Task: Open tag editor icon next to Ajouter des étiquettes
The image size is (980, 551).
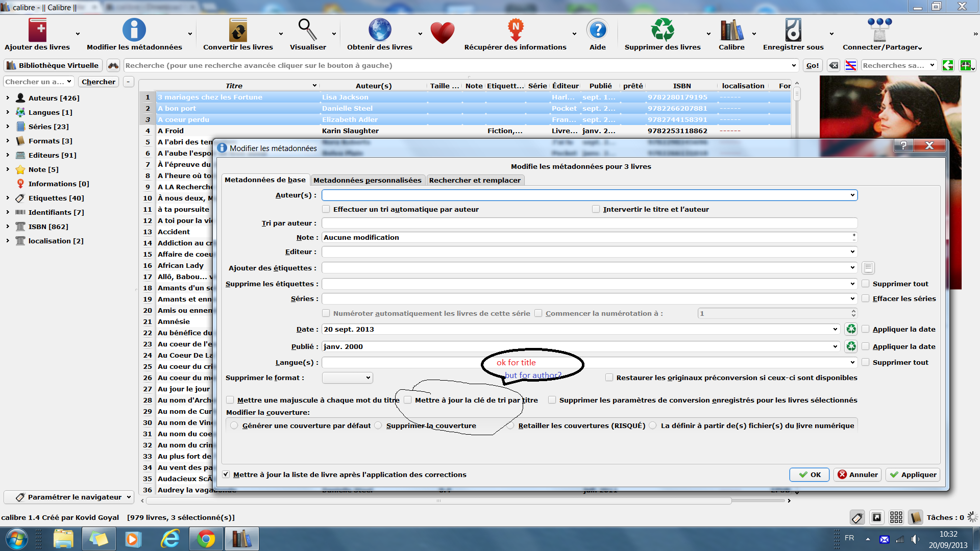Action: (868, 268)
